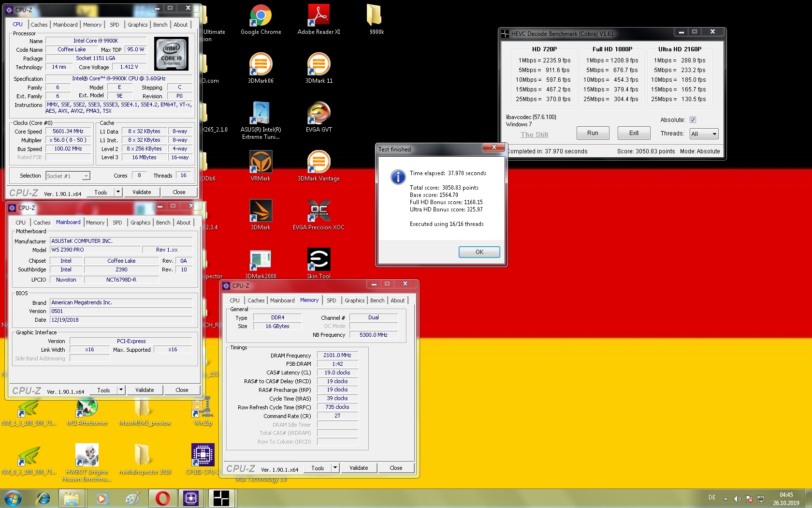
Task: Open MSI Afterburner desktop shortcut
Action: (x=87, y=411)
